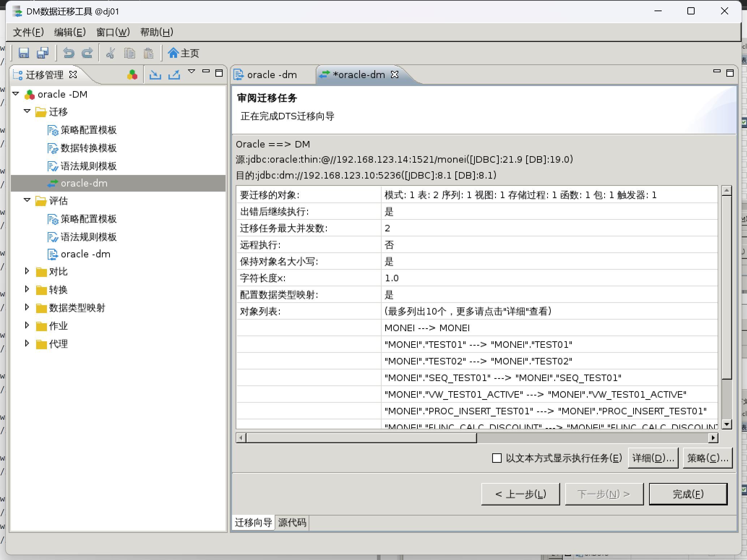Open the 文件(F) menu

tap(28, 32)
